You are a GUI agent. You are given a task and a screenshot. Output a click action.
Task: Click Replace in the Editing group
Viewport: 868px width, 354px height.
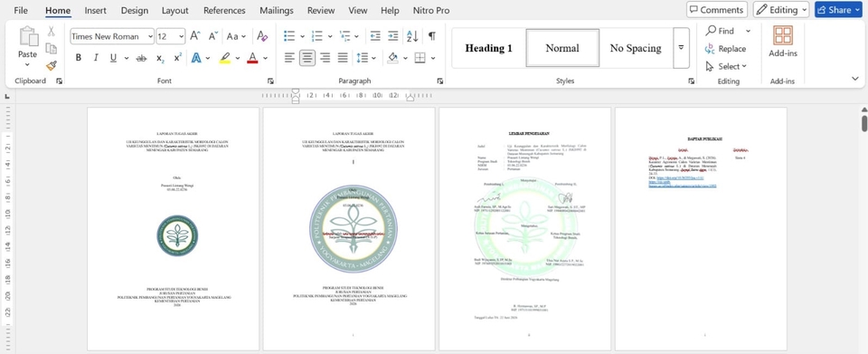tap(725, 49)
